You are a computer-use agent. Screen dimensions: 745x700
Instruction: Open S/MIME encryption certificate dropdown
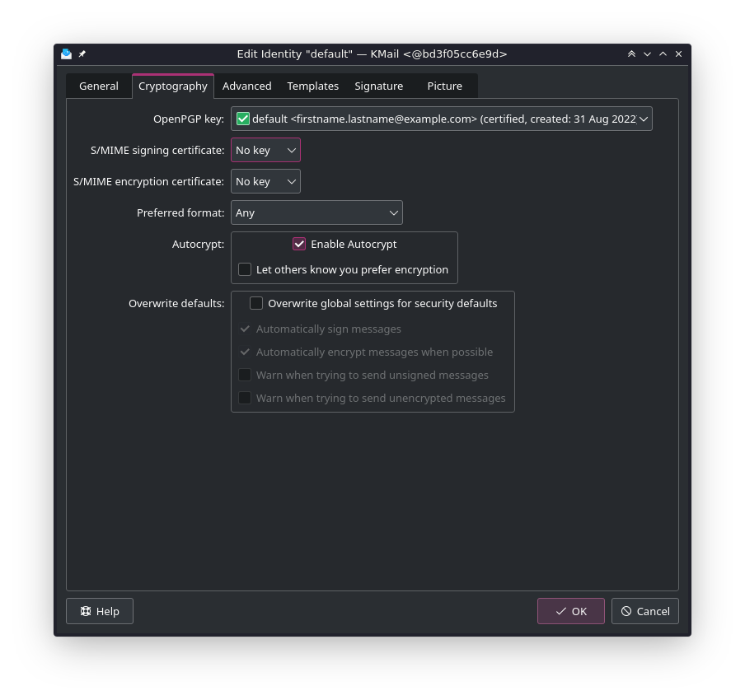click(x=265, y=181)
